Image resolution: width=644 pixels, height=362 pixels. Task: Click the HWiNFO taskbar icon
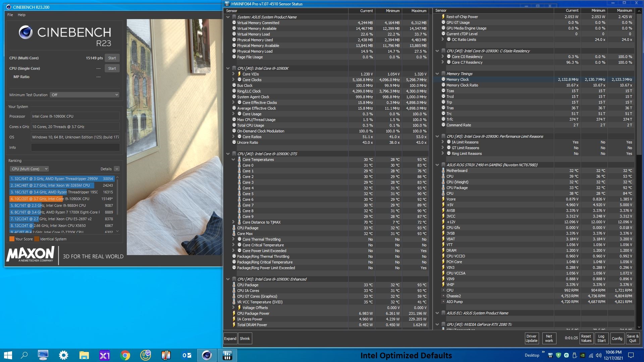coord(227,355)
